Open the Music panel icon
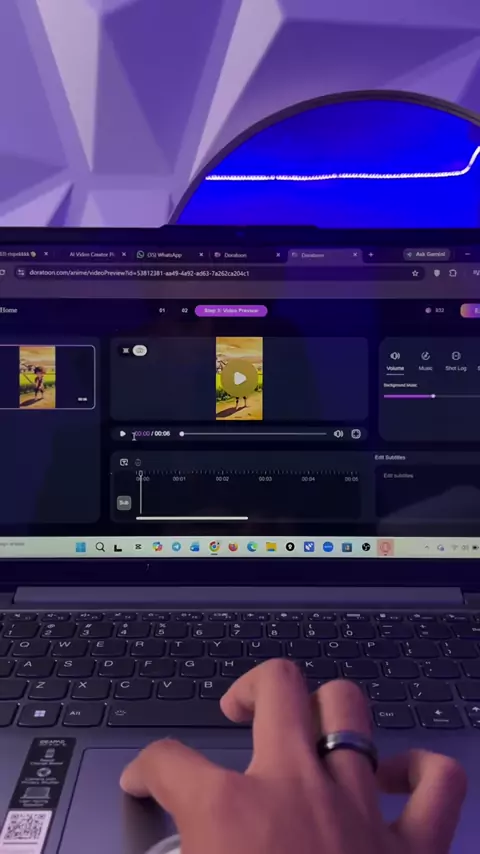 (x=426, y=356)
